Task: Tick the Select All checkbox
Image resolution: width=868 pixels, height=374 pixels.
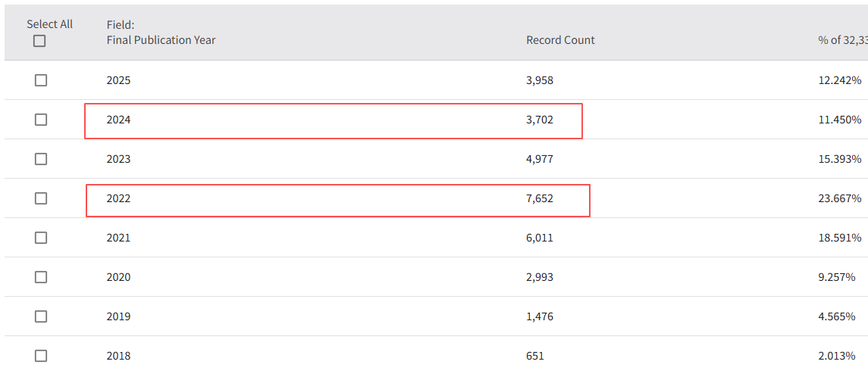Action: (x=39, y=41)
